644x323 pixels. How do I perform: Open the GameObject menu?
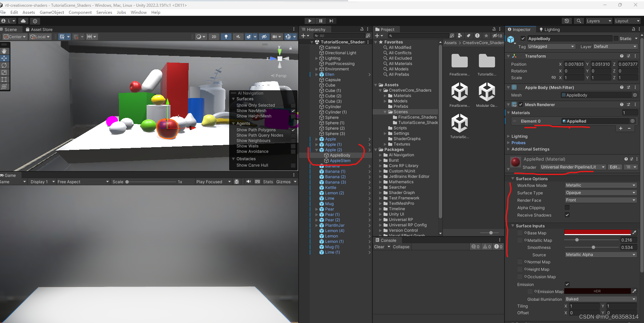pos(52,12)
